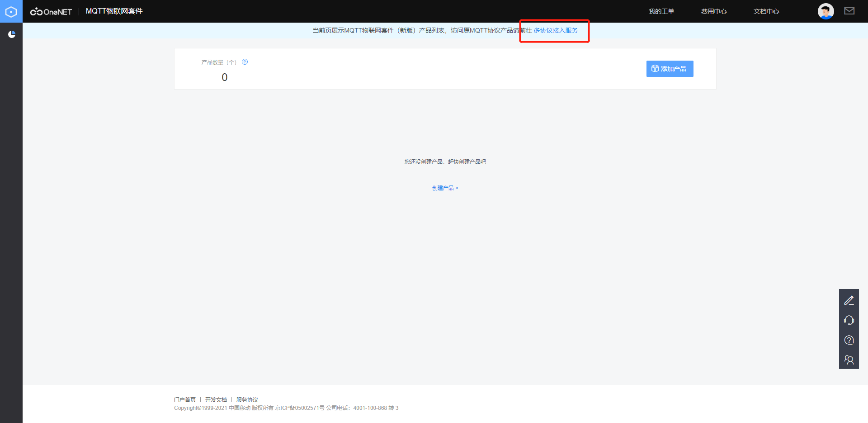Viewport: 868px width, 423px height.
Task: Click the product count showing 0
Action: coord(224,77)
